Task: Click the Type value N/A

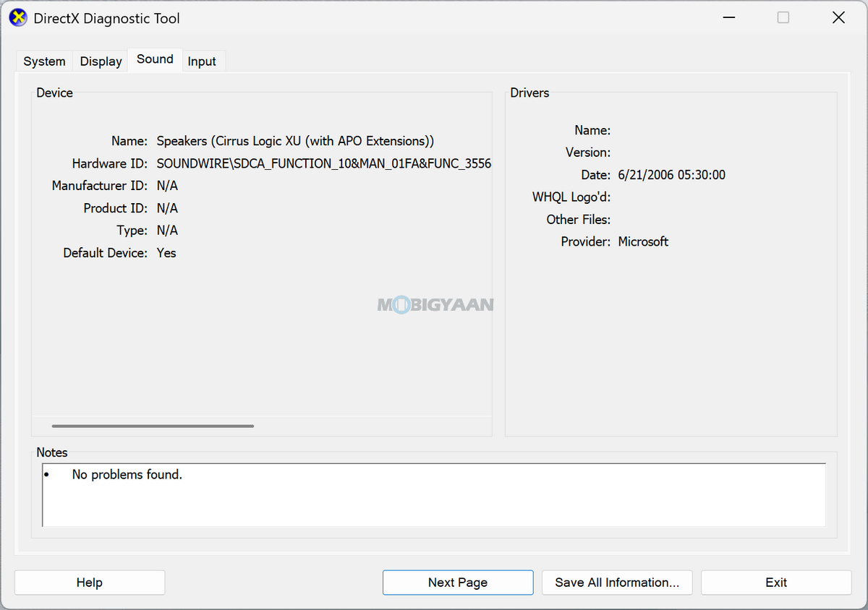Action: (167, 231)
